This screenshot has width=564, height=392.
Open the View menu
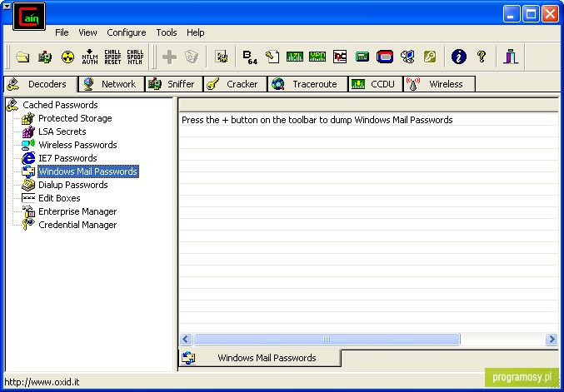point(87,32)
